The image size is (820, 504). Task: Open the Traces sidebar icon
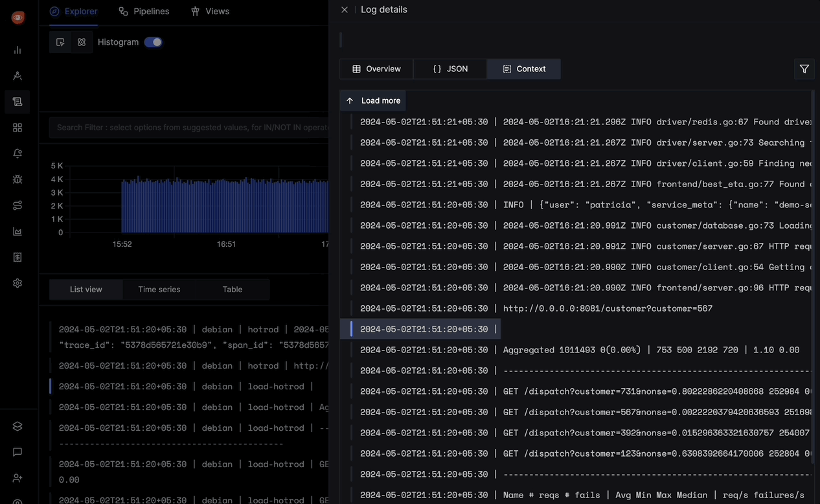17,76
